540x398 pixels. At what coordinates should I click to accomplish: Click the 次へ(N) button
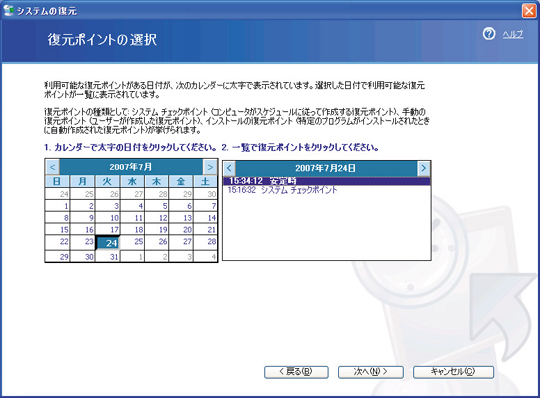click(371, 372)
